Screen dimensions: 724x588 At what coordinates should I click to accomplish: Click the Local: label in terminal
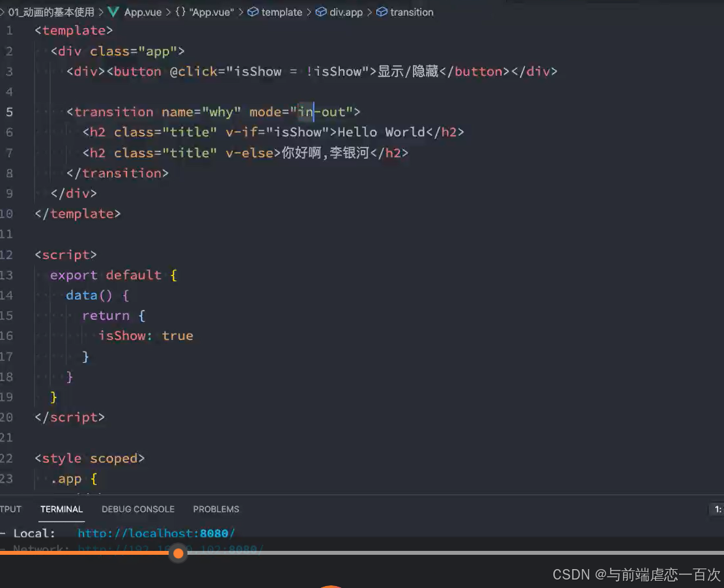34,533
